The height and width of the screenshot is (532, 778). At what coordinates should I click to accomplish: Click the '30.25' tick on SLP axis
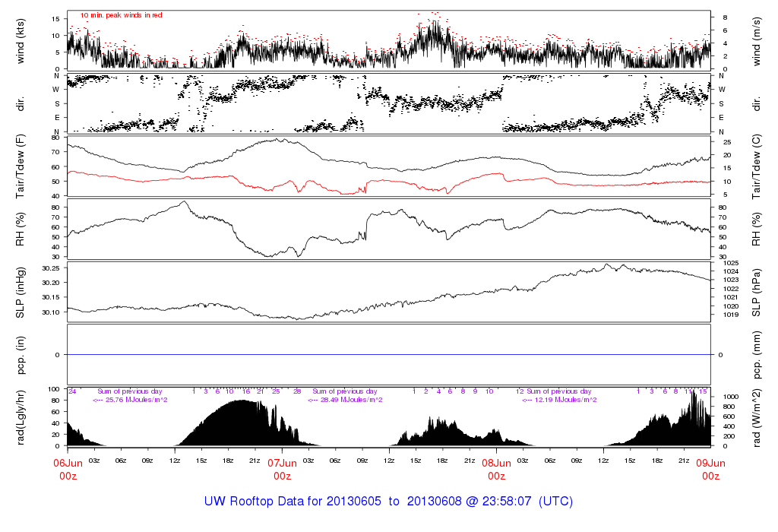(x=51, y=268)
